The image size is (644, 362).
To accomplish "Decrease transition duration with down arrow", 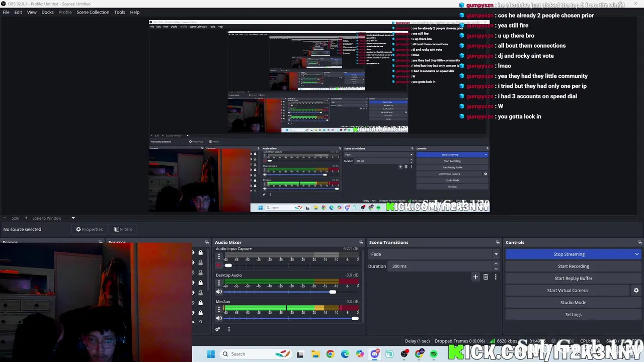I will [496, 268].
